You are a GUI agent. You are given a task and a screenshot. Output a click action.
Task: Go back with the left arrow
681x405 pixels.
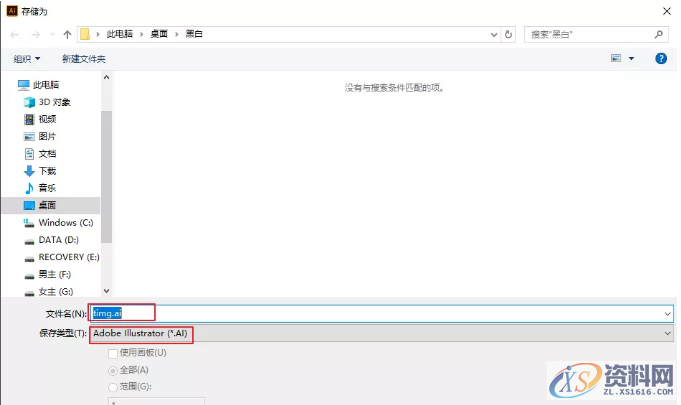click(15, 34)
